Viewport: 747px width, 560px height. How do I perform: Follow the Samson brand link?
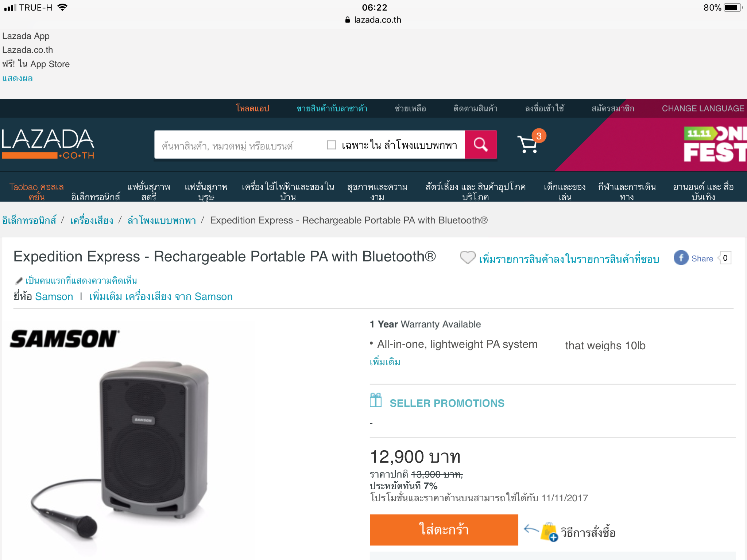tap(54, 297)
